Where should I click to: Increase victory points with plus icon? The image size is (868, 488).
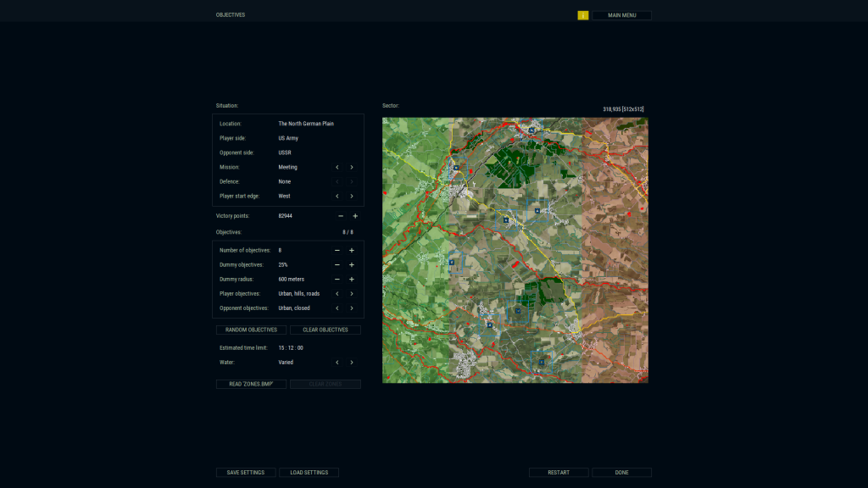[x=355, y=216]
